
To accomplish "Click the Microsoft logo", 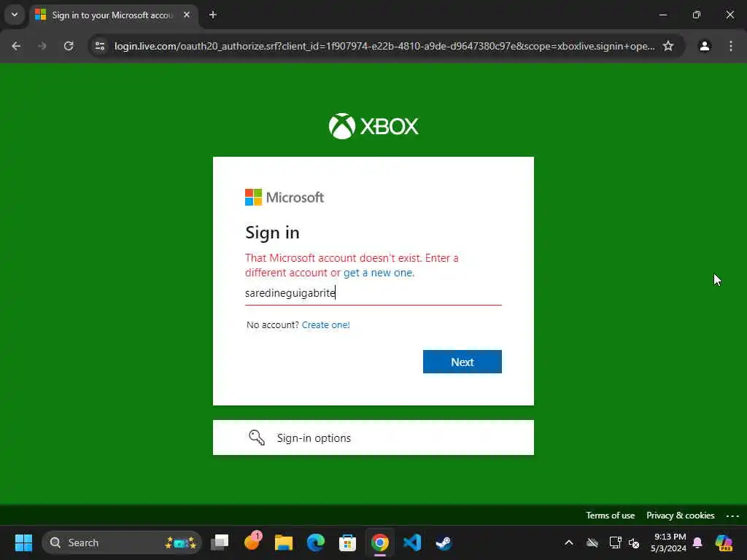I will click(285, 197).
